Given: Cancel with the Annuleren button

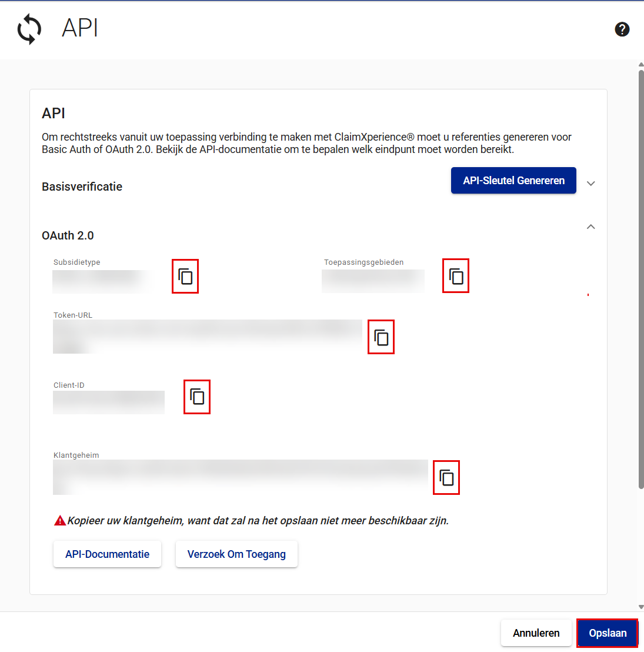Looking at the screenshot, I should pos(536,633).
